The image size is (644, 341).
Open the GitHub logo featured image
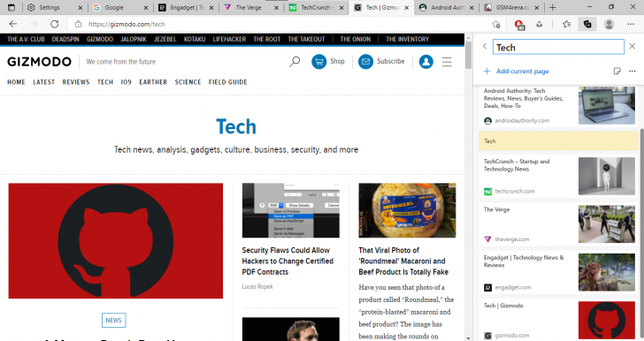[x=116, y=241]
